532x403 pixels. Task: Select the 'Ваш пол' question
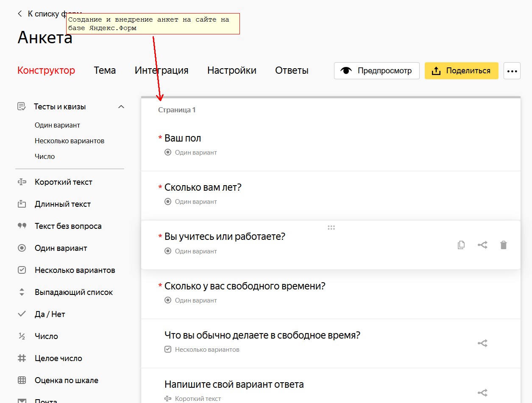[x=183, y=138]
